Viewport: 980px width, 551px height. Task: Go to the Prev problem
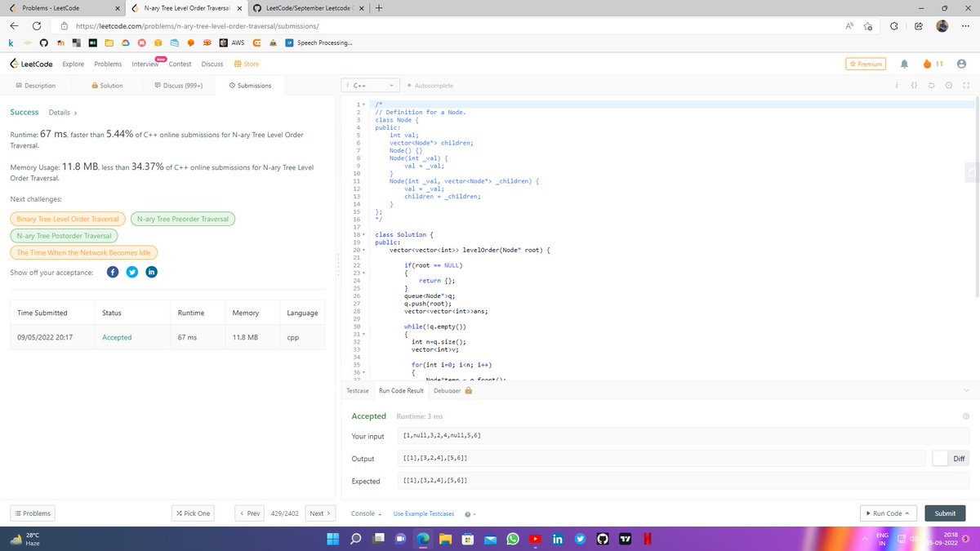click(x=249, y=513)
